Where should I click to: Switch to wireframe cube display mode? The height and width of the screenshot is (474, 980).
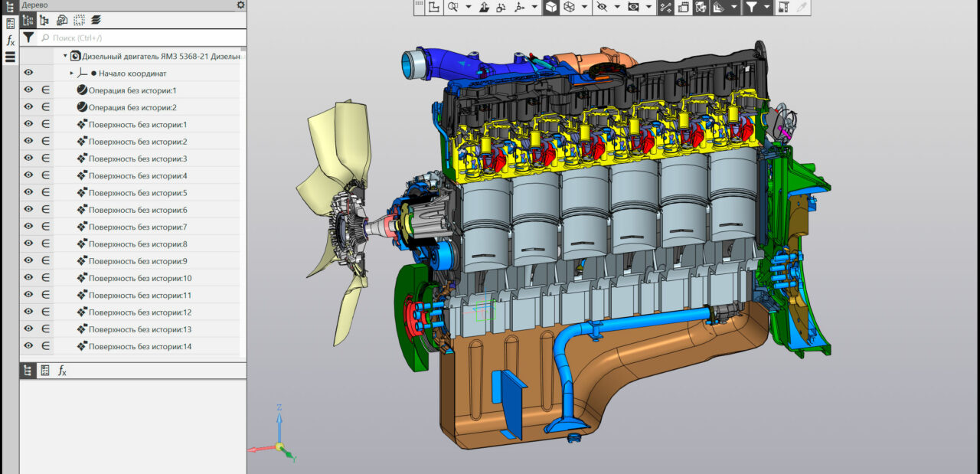570,7
